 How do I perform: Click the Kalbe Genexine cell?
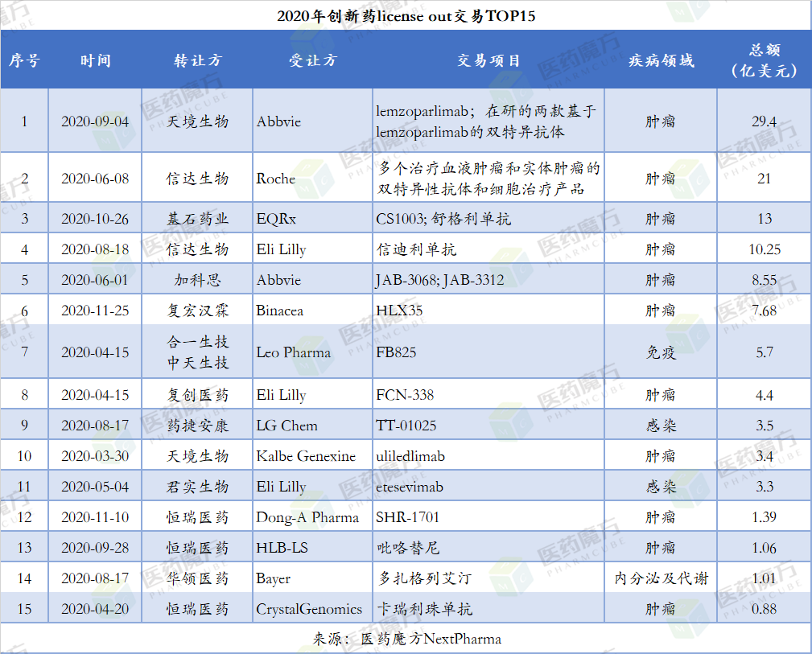coord(306,456)
